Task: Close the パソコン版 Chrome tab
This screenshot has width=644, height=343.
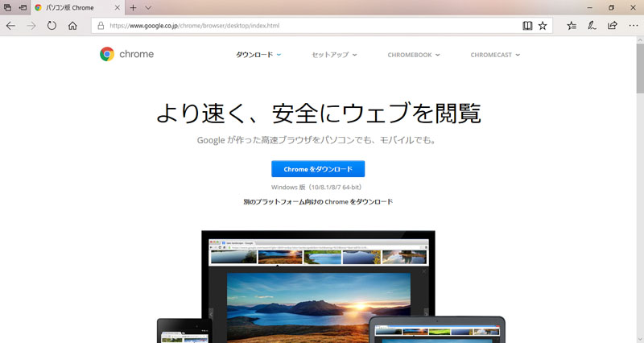Action: 117,8
